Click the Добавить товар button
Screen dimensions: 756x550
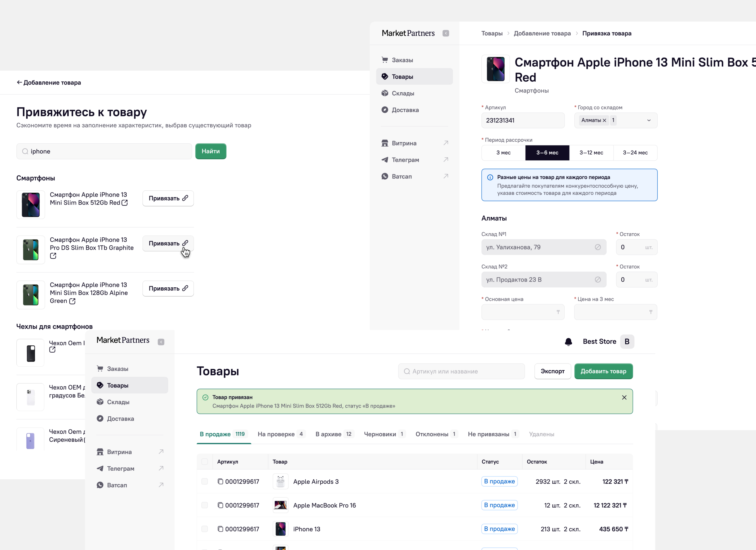603,371
